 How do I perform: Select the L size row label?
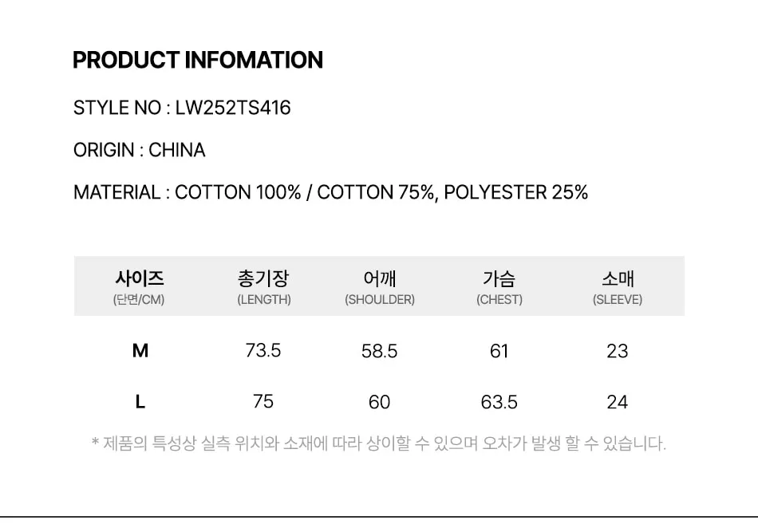pos(140,402)
